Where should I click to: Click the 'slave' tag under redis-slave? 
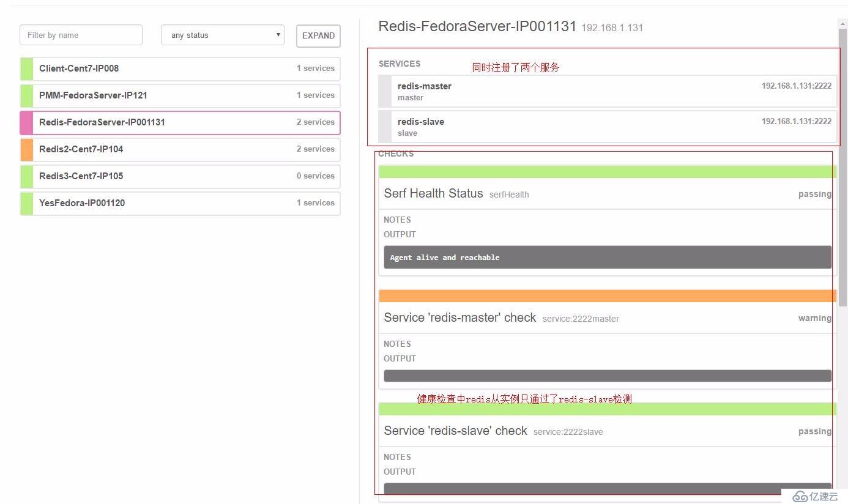click(407, 133)
